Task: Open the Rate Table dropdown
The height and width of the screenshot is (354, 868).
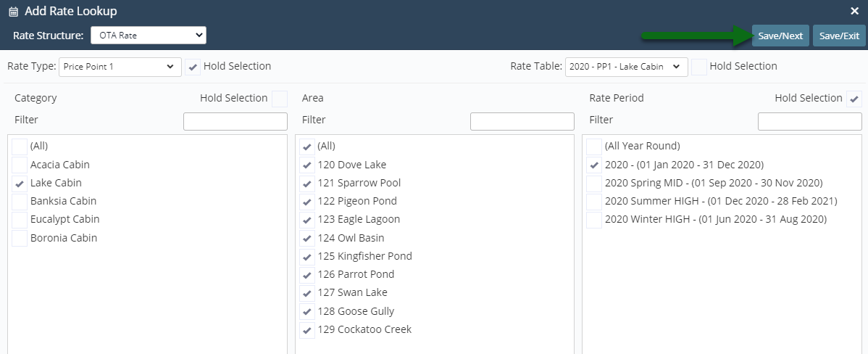Action: pyautogui.click(x=626, y=67)
